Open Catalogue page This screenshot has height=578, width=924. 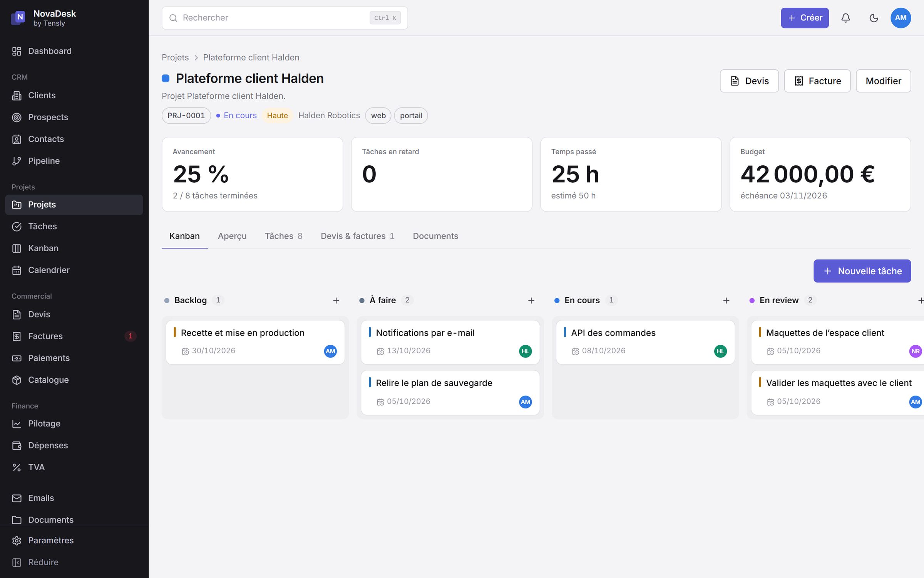point(74,380)
